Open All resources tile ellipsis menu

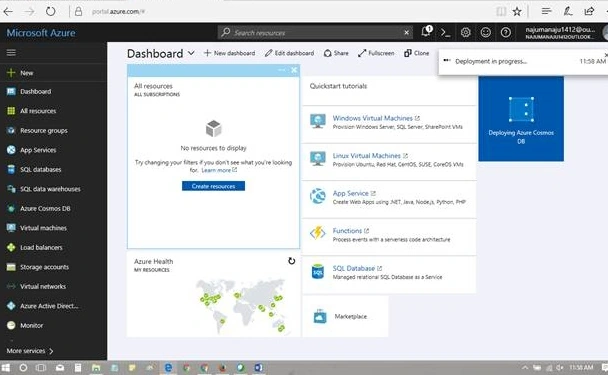tap(282, 70)
